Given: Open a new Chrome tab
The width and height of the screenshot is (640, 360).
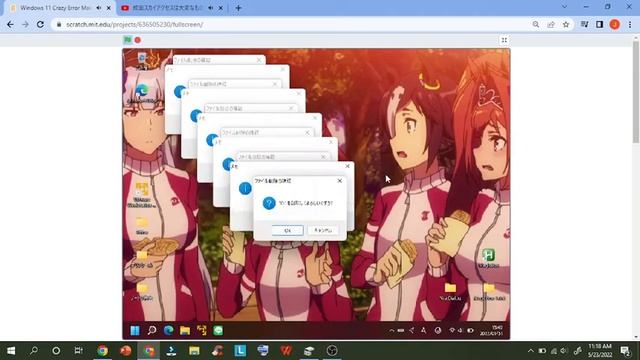Looking at the screenshot, I should (238, 8).
